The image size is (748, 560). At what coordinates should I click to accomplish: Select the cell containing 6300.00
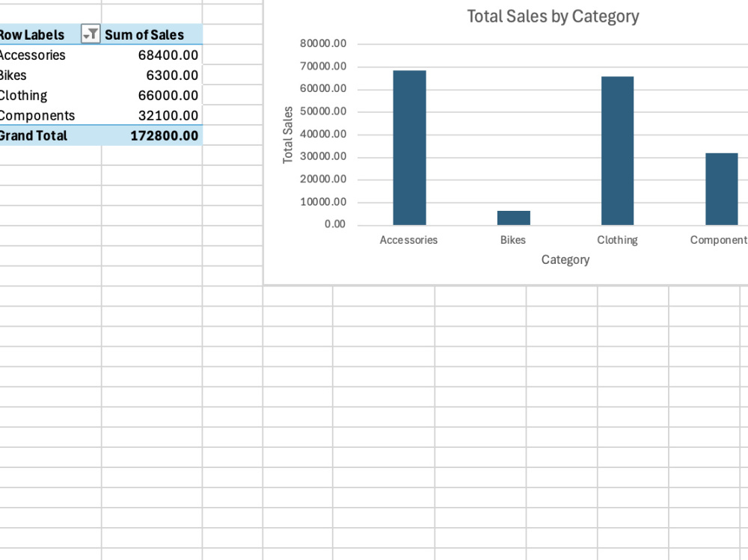[x=152, y=76]
